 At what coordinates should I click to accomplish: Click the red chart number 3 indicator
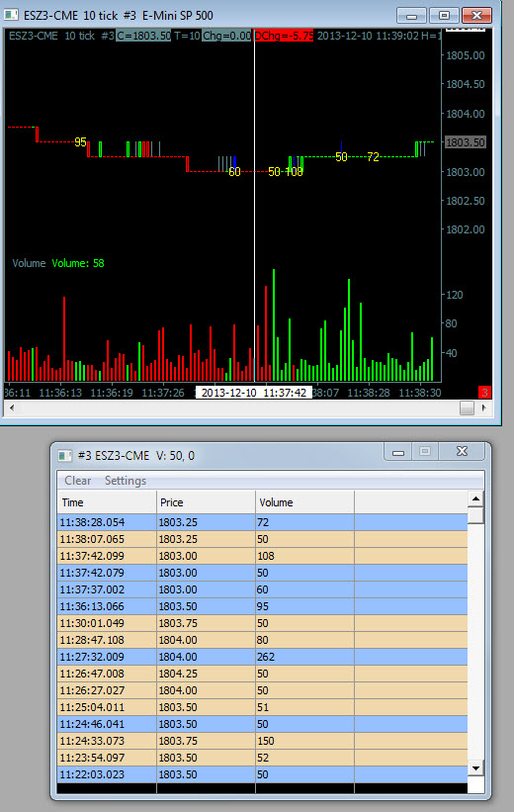pos(484,393)
